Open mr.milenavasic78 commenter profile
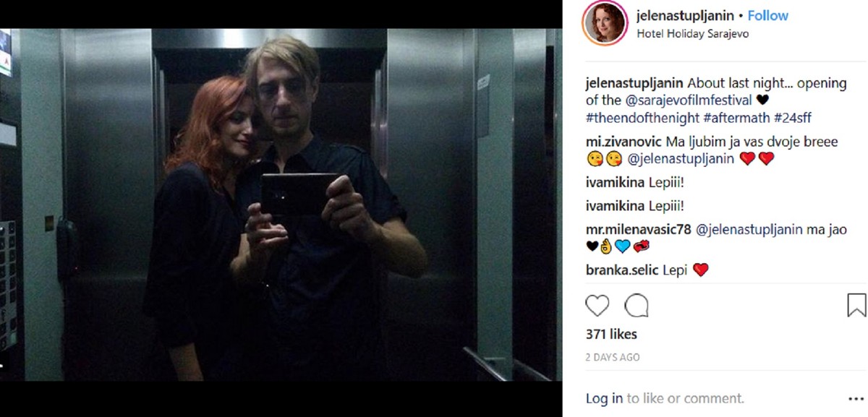The height and width of the screenshot is (417, 868). [x=639, y=230]
